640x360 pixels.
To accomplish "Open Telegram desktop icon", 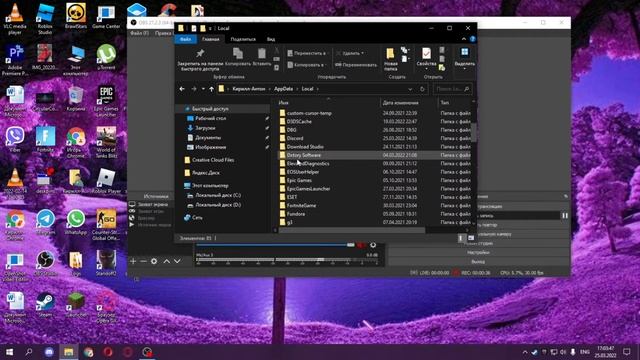I will [45, 222].
